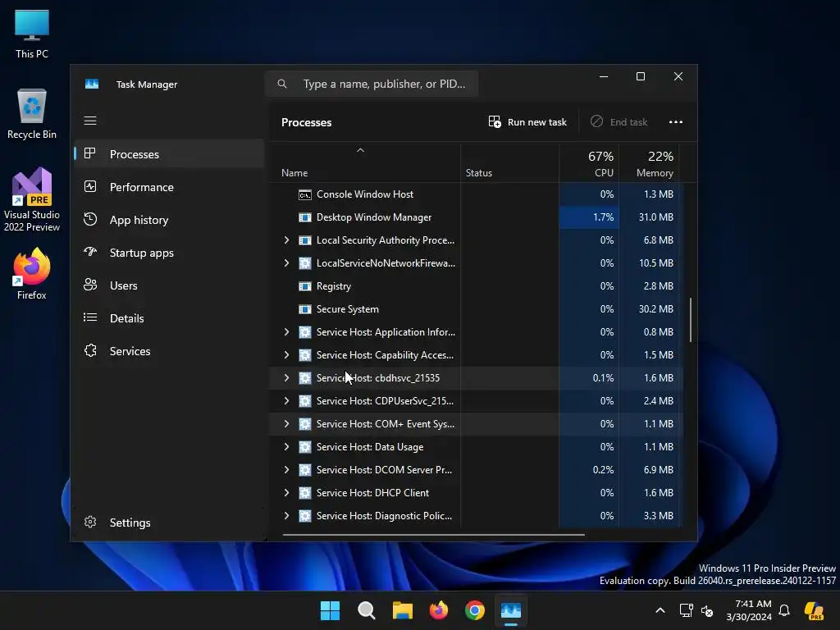Click the 1.7% CPU cell

589,217
